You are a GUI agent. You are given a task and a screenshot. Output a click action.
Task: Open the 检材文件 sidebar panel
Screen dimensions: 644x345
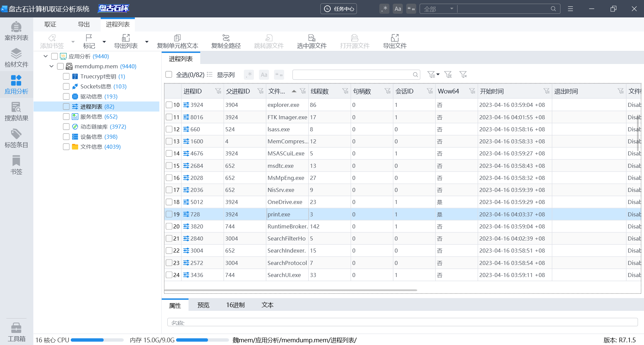(16, 58)
